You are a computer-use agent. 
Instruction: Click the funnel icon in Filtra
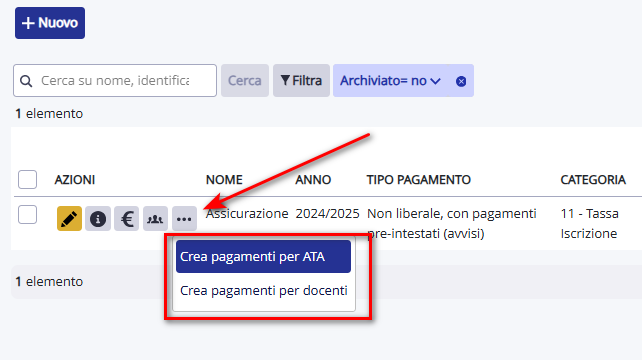tap(285, 80)
